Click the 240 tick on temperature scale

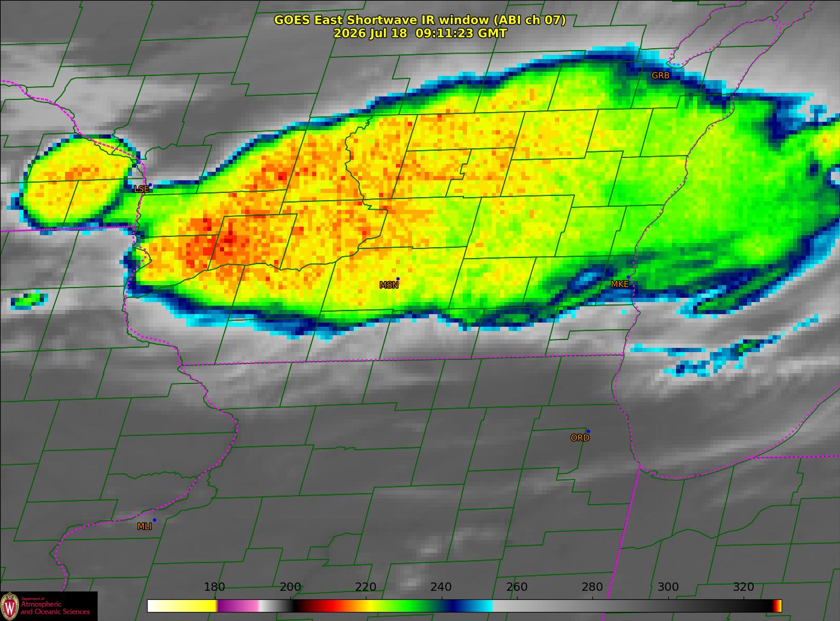(441, 587)
